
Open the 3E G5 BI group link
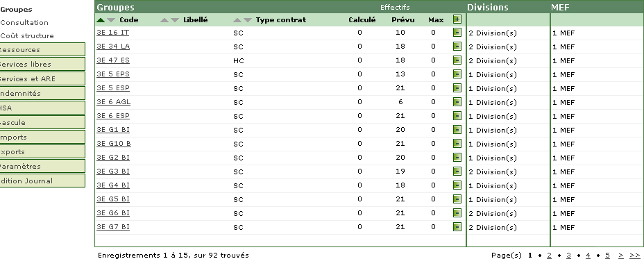click(113, 199)
